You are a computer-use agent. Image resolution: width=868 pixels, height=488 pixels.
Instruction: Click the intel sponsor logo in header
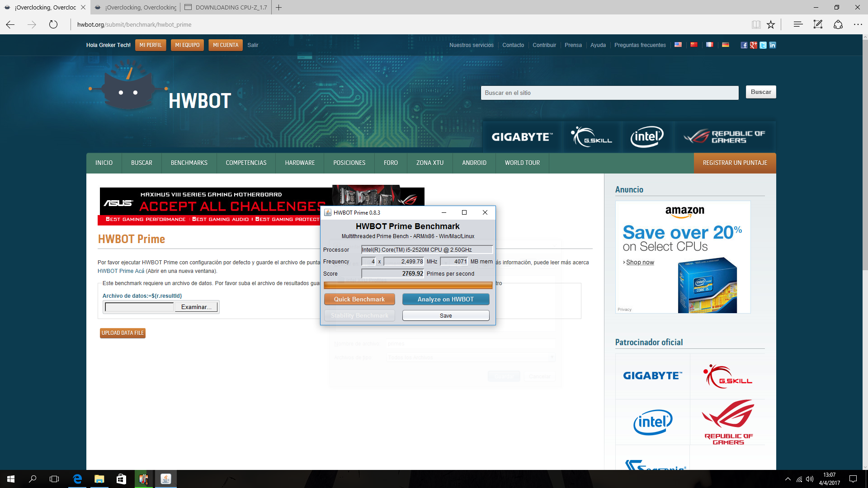click(647, 136)
